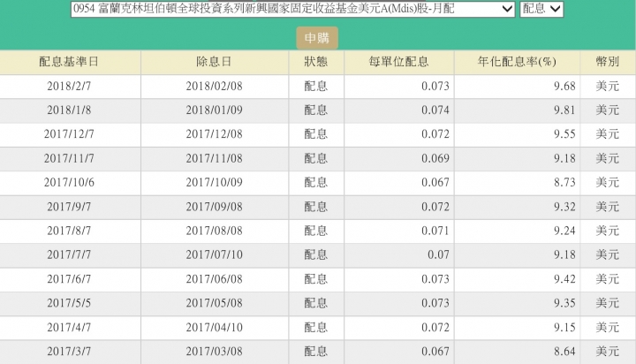Click 美元 currency in 2018/2/7 row
The height and width of the screenshot is (364, 636).
pos(608,86)
